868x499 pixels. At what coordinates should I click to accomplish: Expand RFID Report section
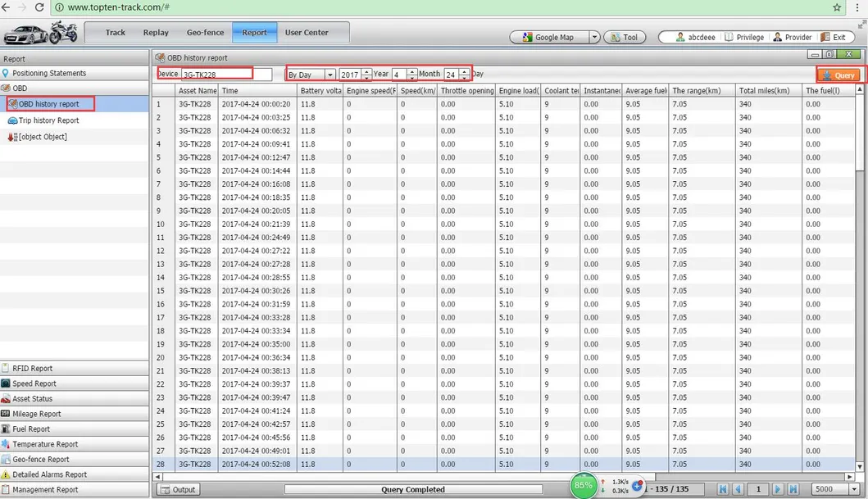[75, 368]
